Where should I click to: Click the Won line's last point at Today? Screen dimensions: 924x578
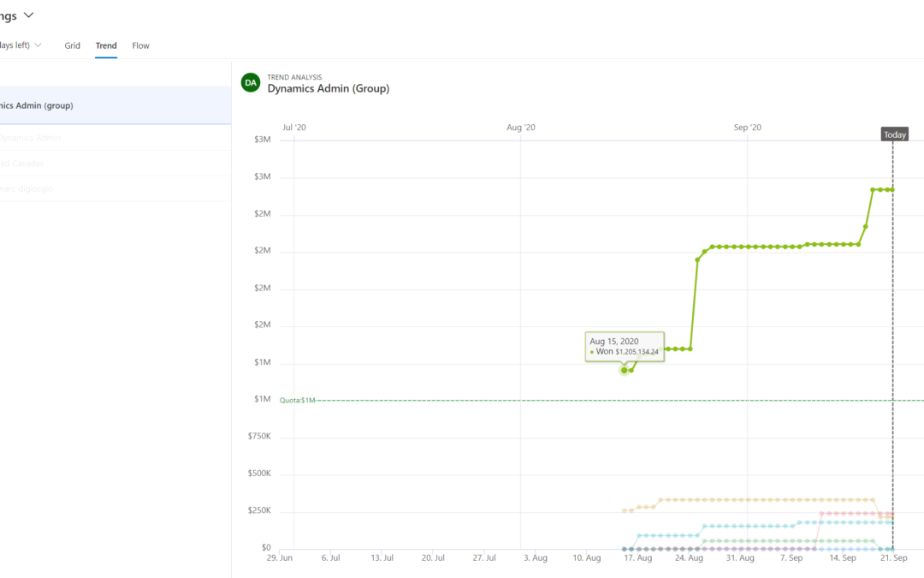click(x=892, y=190)
